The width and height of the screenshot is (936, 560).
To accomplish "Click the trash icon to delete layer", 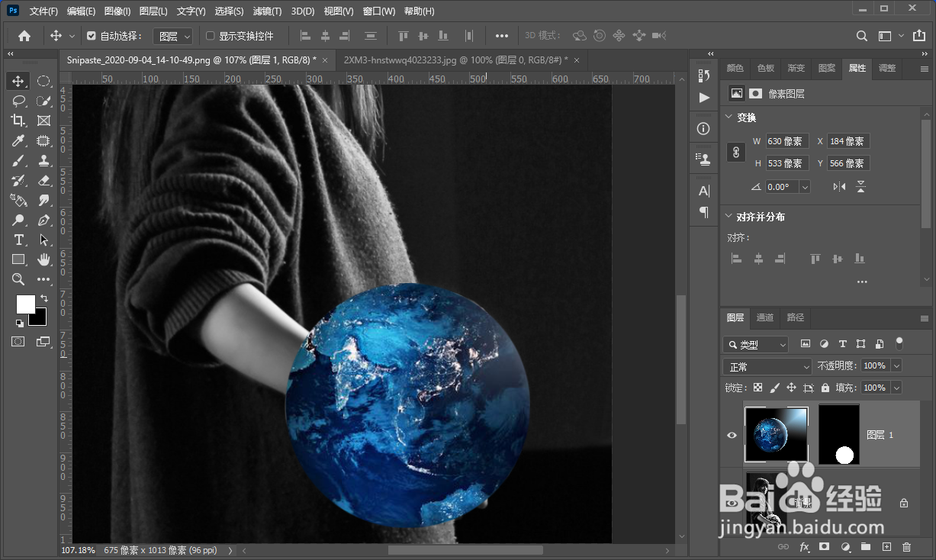I will pyautogui.click(x=906, y=547).
